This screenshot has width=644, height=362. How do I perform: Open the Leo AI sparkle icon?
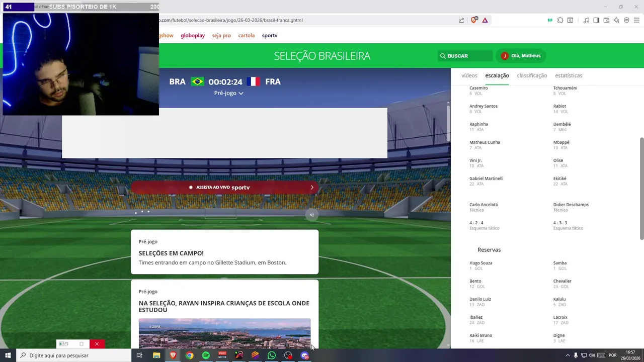coord(616,20)
